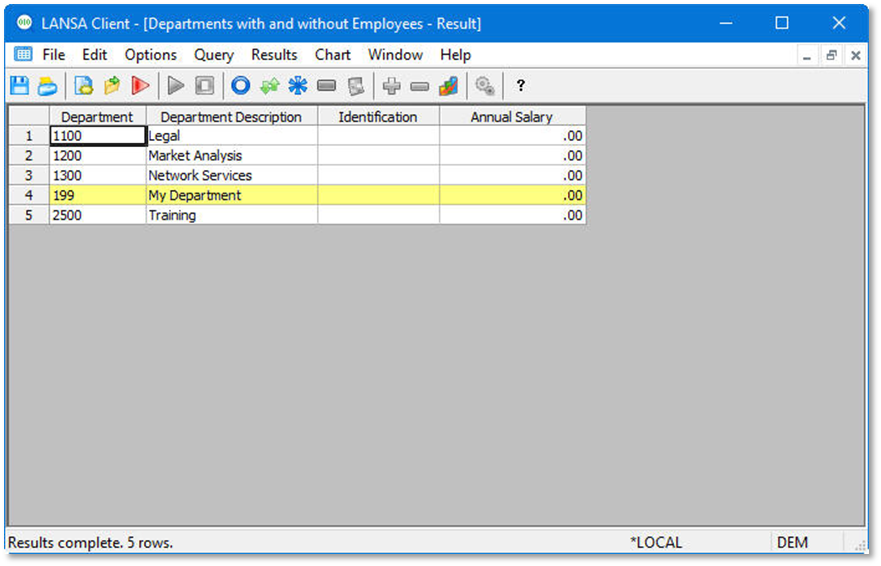Click the Results complete status message
Image resolution: width=881 pixels, height=566 pixels.
[90, 543]
